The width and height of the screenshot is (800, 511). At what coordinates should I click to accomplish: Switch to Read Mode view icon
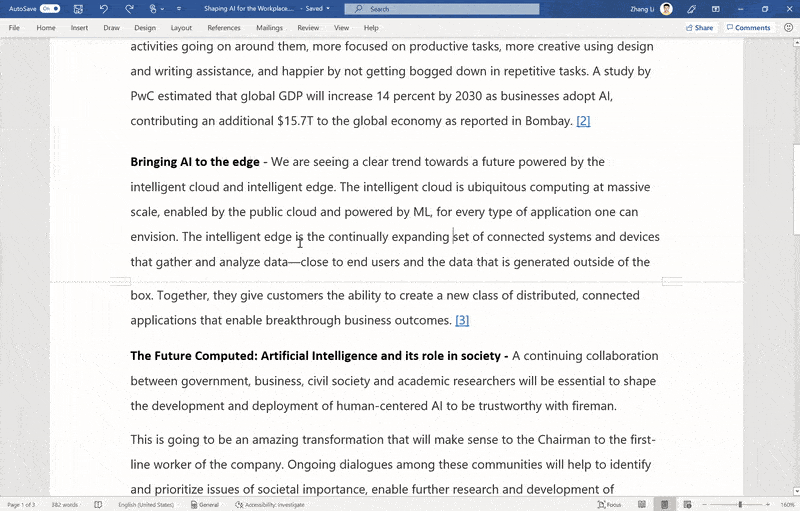coord(642,505)
